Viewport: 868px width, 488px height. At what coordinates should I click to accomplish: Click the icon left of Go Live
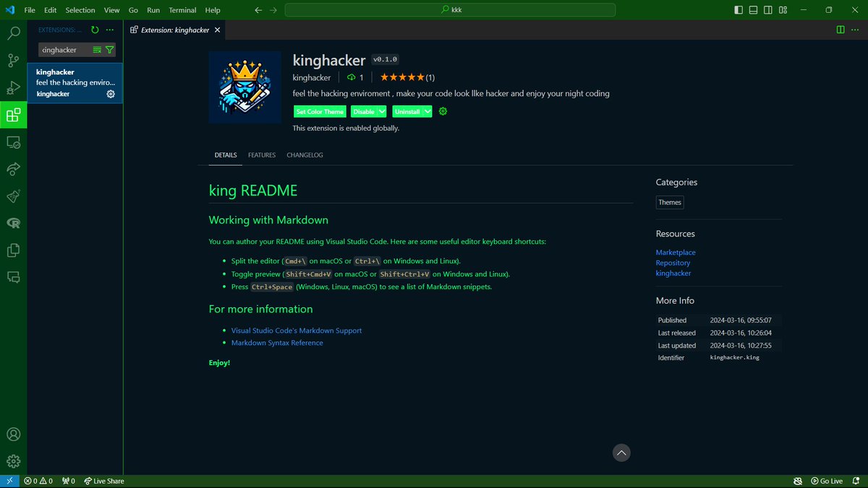click(798, 481)
